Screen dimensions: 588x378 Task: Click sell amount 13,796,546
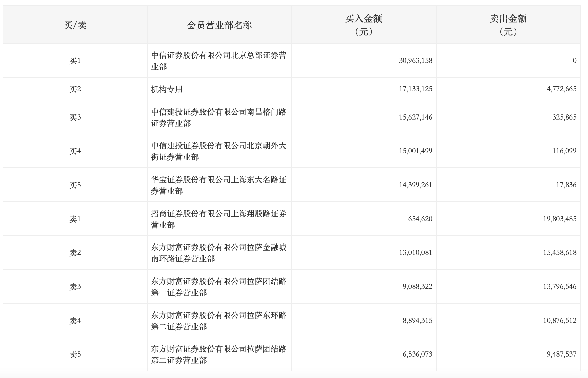pyautogui.click(x=560, y=286)
